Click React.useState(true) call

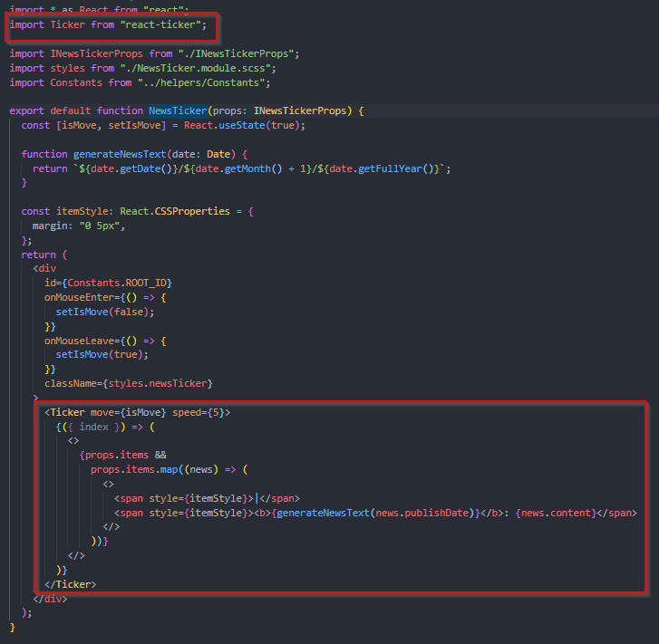pyautogui.click(x=242, y=125)
